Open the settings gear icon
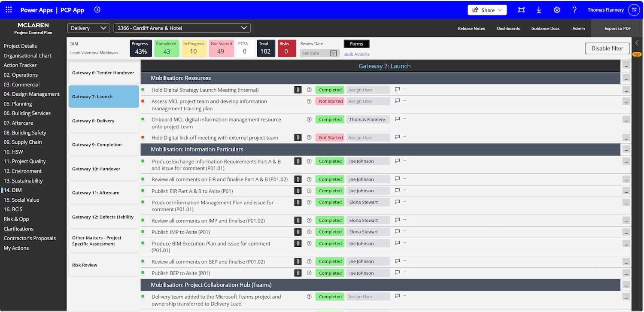Screen dimensions: 644x312 (557, 10)
